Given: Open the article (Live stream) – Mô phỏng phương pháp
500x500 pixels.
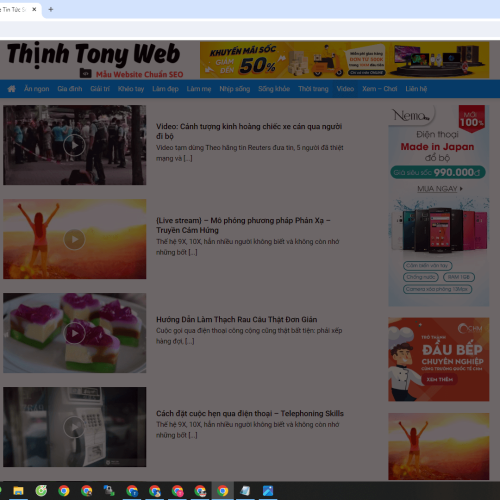Looking at the screenshot, I should [x=243, y=225].
